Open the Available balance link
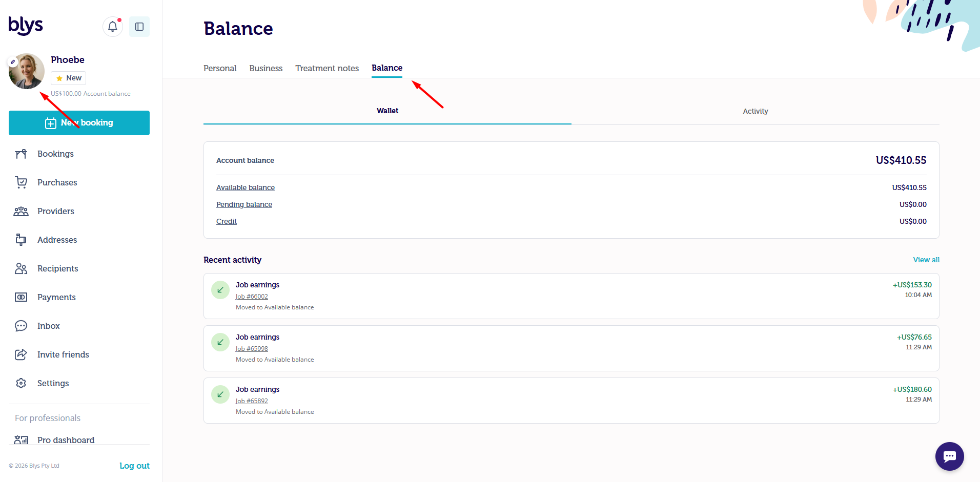The width and height of the screenshot is (980, 482). [x=246, y=187]
